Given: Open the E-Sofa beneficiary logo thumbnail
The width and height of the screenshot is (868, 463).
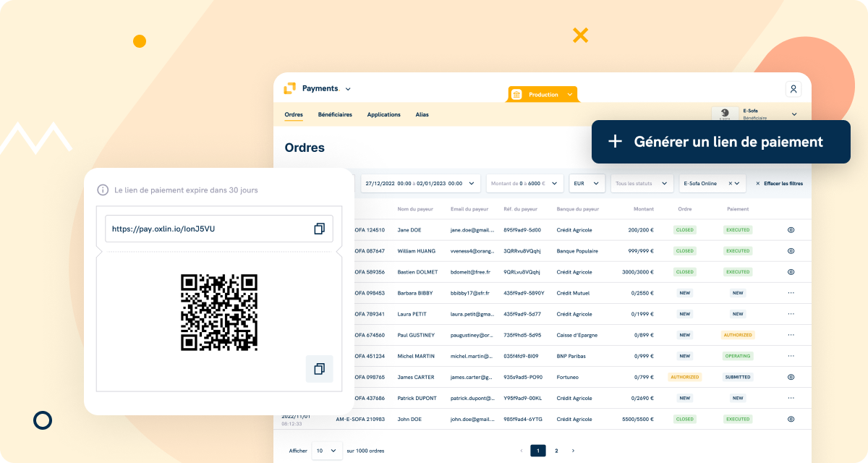Looking at the screenshot, I should point(725,114).
